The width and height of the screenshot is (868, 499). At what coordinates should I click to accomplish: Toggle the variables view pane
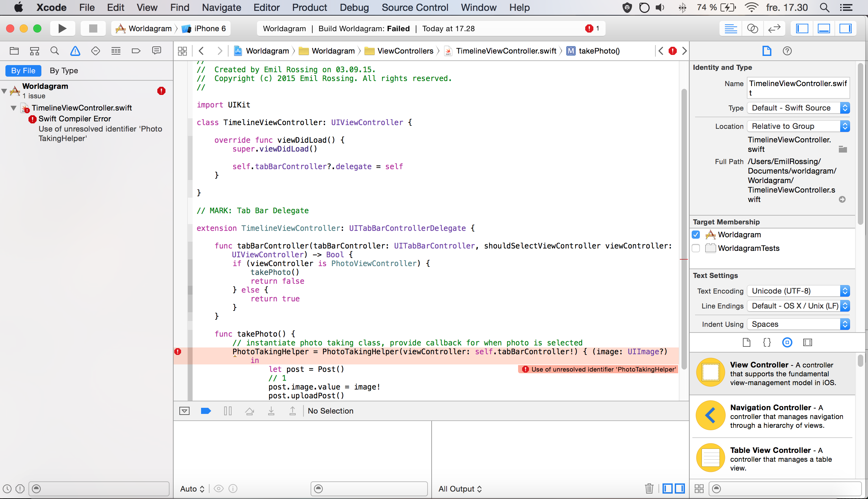pos(668,489)
